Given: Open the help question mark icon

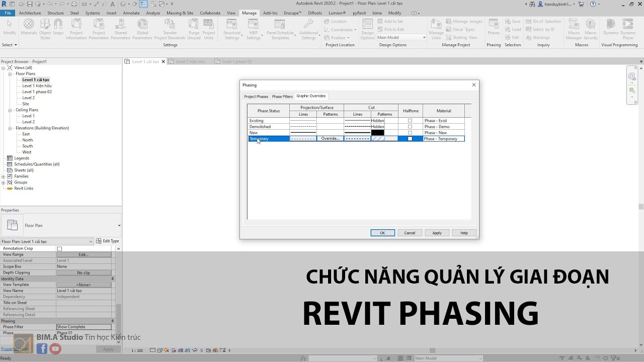Looking at the screenshot, I should [x=593, y=4].
